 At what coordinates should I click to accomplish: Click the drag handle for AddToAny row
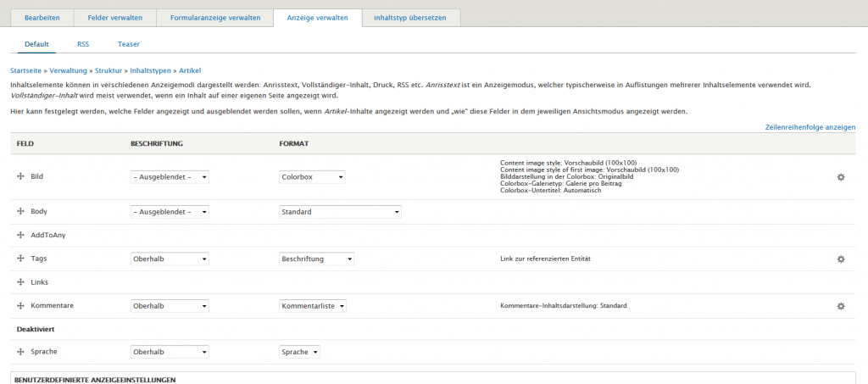[x=20, y=235]
